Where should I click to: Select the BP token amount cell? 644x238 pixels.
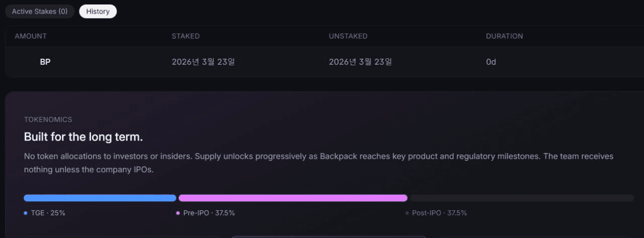(x=45, y=62)
